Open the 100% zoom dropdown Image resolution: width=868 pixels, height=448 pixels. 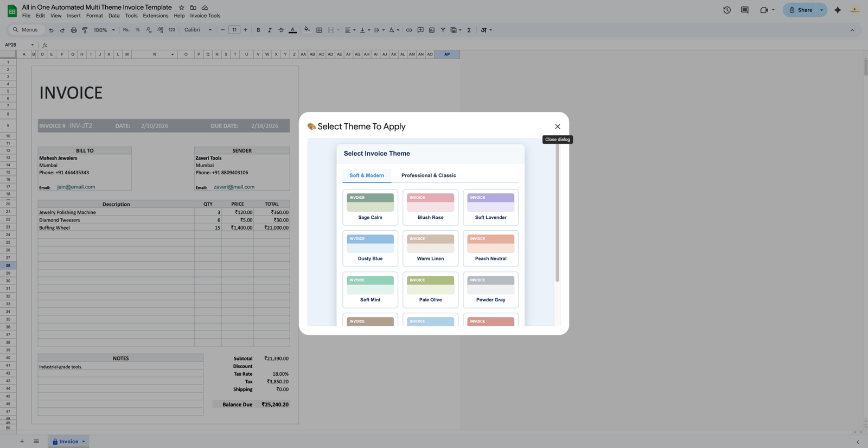click(104, 30)
